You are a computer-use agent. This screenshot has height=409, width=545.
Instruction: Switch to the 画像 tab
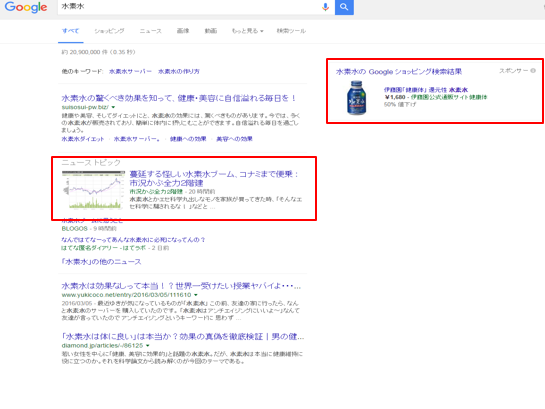pos(183,31)
